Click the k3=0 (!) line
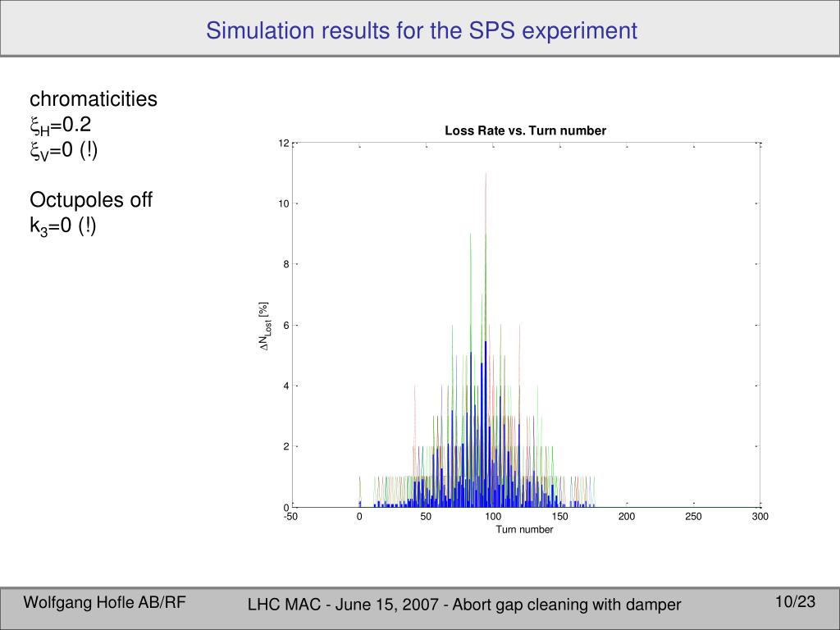The height and width of the screenshot is (630, 840). point(62,226)
